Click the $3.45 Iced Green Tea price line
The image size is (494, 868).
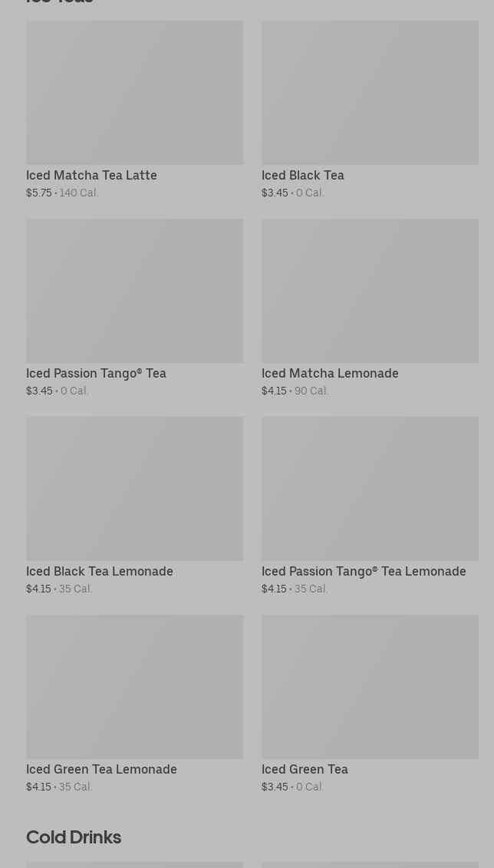coord(292,787)
